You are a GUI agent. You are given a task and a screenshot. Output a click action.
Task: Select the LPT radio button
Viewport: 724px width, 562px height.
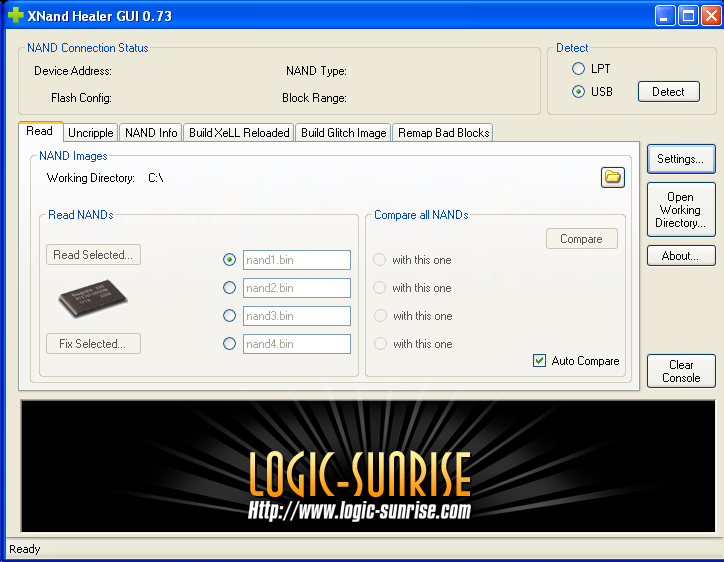pyautogui.click(x=578, y=69)
